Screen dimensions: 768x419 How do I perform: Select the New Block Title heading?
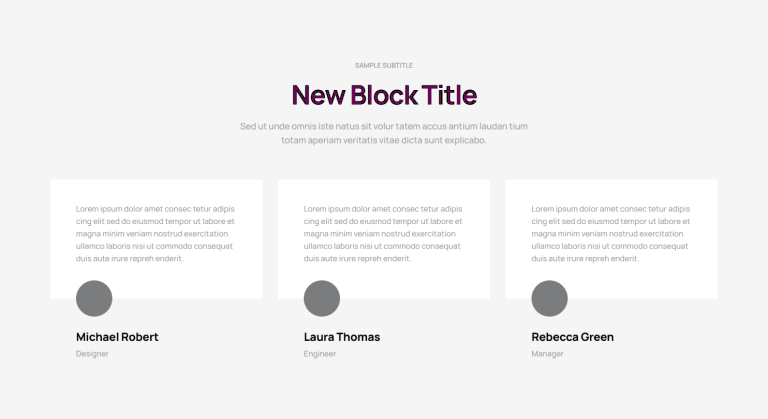click(384, 95)
